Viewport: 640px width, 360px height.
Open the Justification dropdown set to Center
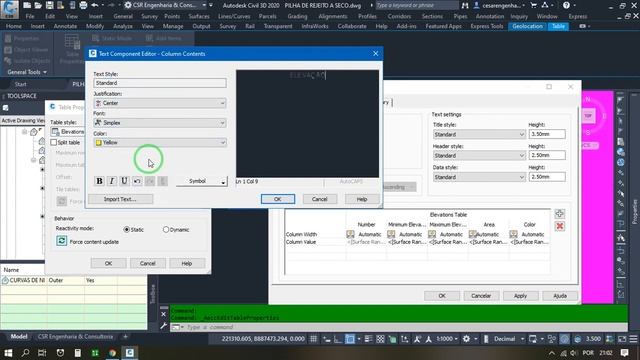[160, 103]
